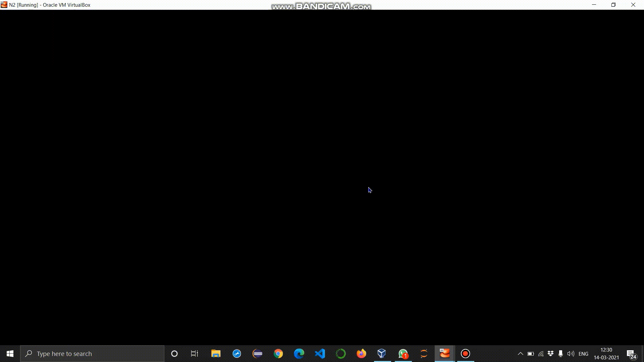
Task: Open Task View in taskbar
Action: click(195, 354)
